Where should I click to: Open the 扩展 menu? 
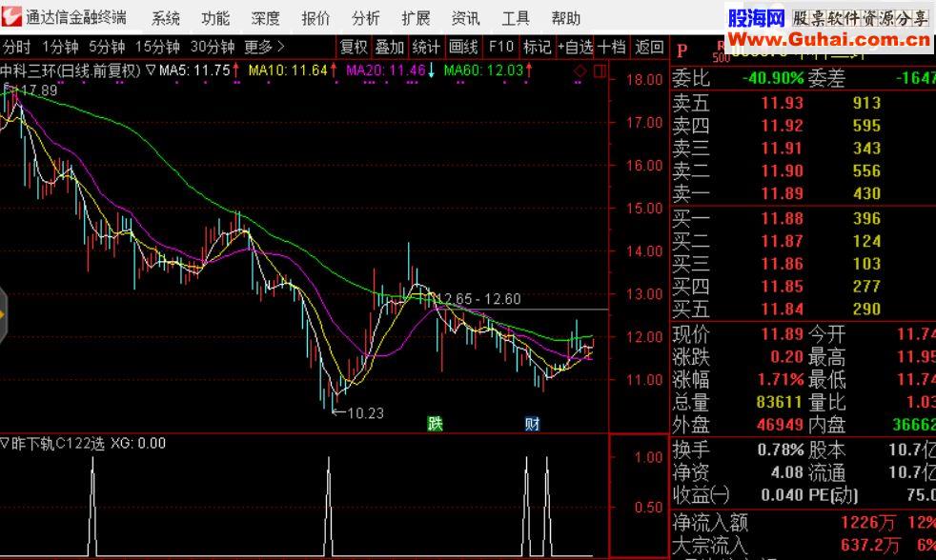point(417,18)
